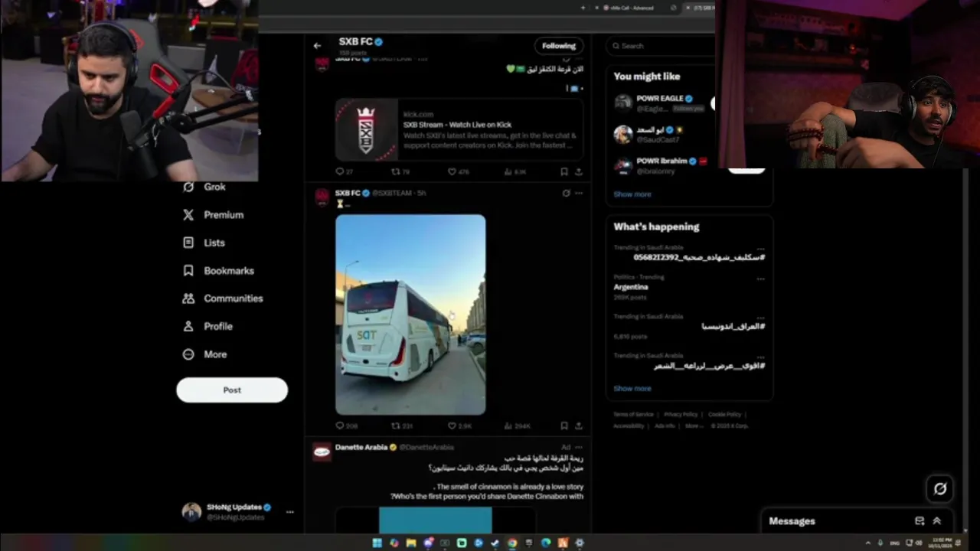Open the SHoNg Updates account switcher
The height and width of the screenshot is (551, 980).
tap(238, 512)
